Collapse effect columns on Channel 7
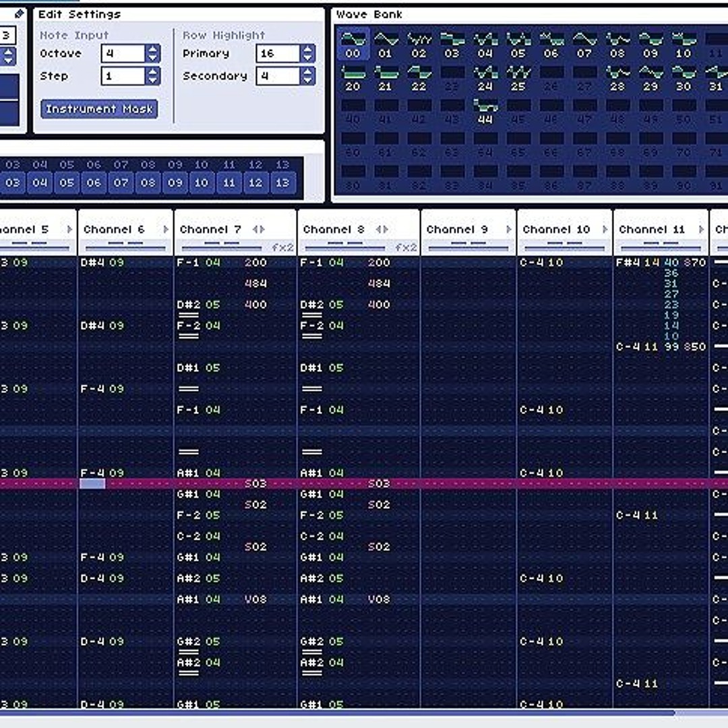Image resolution: width=728 pixels, height=728 pixels. coord(254,230)
